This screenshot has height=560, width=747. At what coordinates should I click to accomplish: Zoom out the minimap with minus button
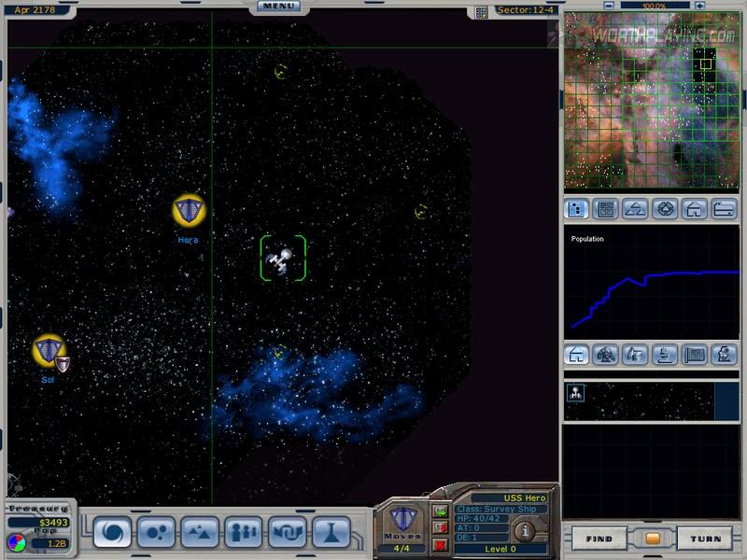click(x=610, y=6)
